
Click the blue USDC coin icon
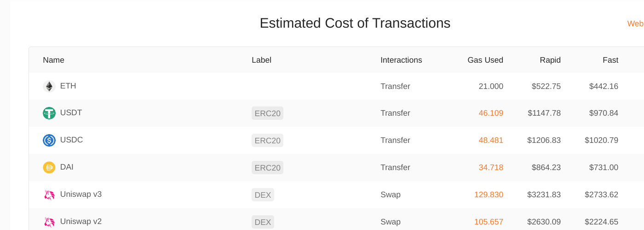tap(49, 141)
